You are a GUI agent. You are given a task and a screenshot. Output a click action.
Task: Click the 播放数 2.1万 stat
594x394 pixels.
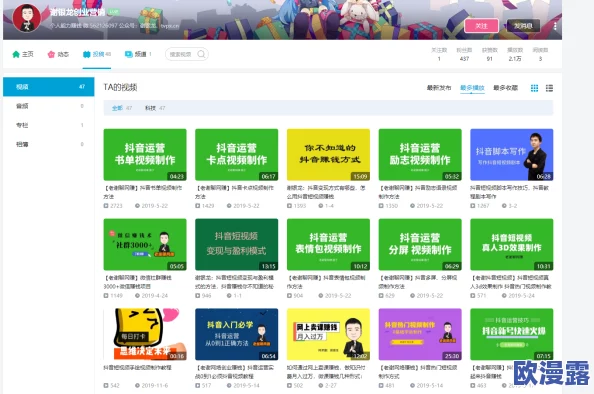coord(515,54)
